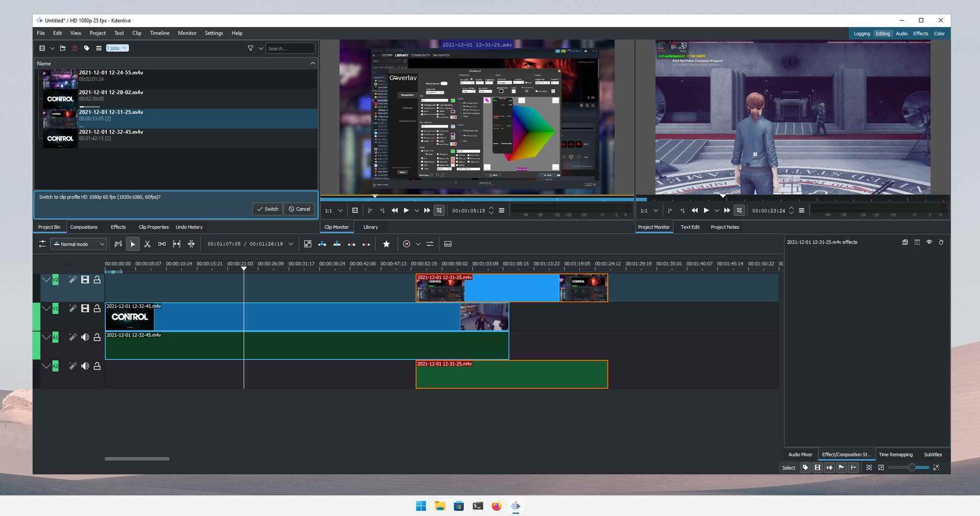The height and width of the screenshot is (516, 980).
Task: Switch to the Audio layout
Action: coord(901,34)
